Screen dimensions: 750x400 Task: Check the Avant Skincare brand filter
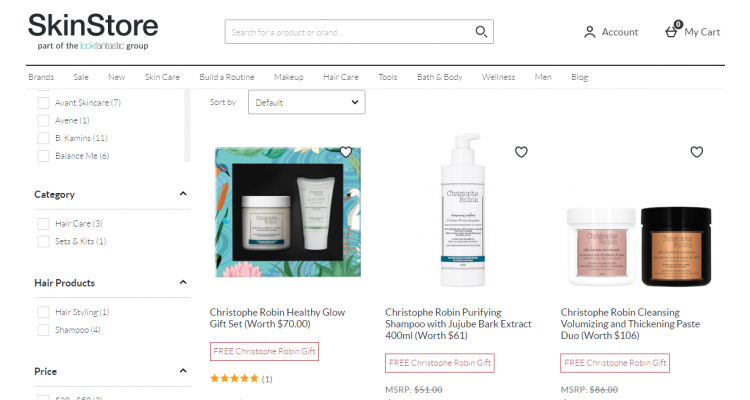(43, 102)
